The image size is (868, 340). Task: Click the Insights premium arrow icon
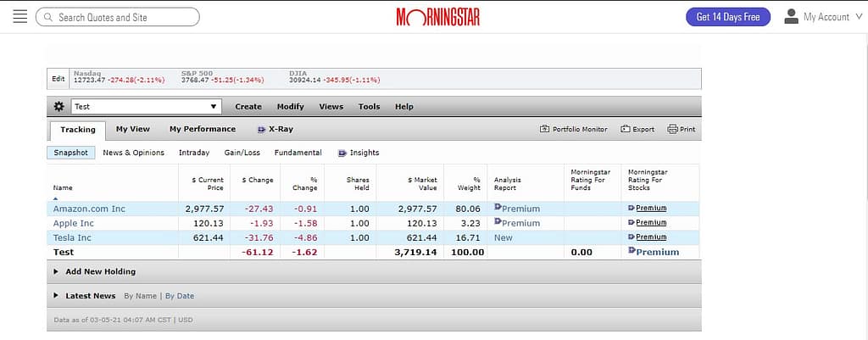342,153
